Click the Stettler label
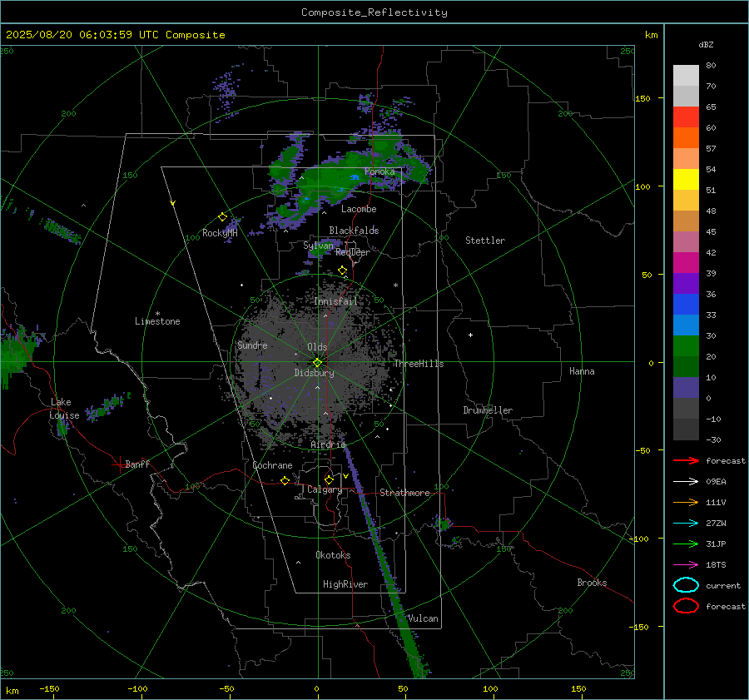The image size is (749, 700). click(x=485, y=241)
